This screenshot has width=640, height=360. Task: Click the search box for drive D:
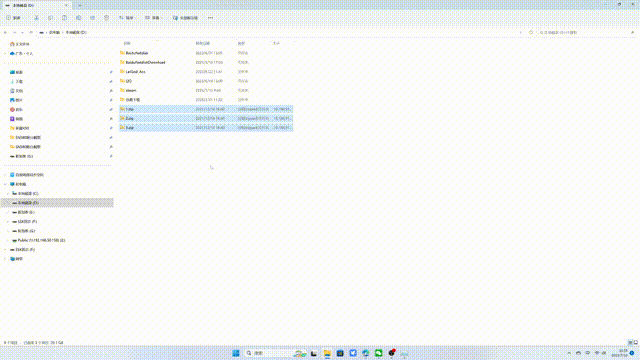pos(586,32)
